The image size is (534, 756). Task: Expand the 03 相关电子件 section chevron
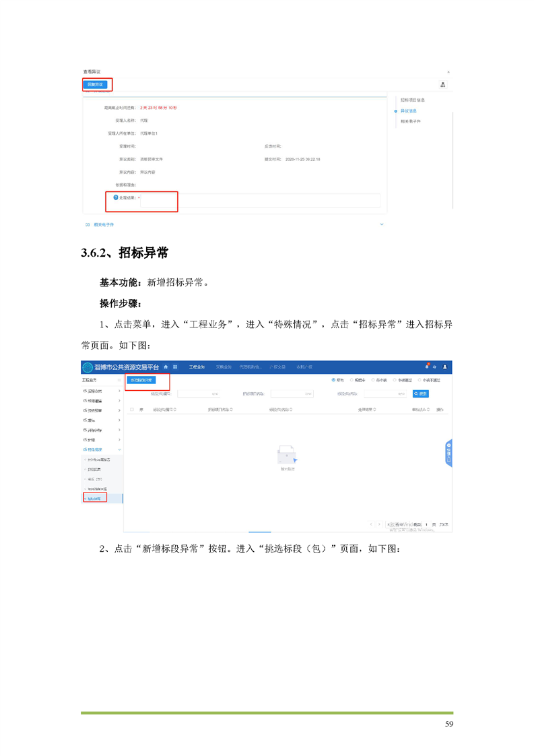click(x=382, y=224)
